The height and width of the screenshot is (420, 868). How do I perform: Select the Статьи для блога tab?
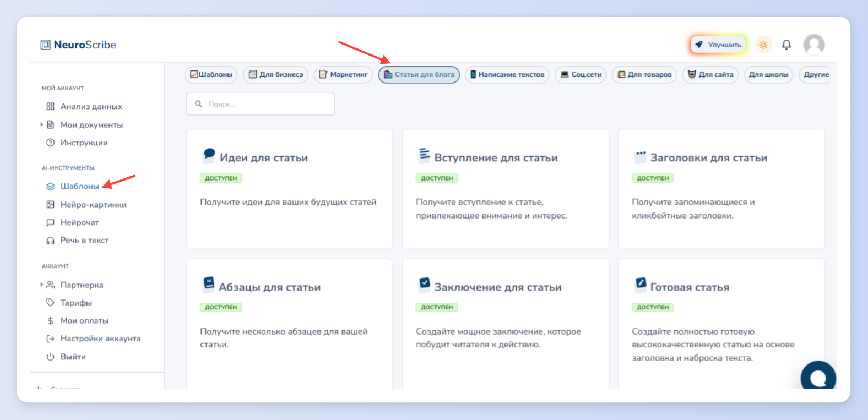tap(419, 74)
